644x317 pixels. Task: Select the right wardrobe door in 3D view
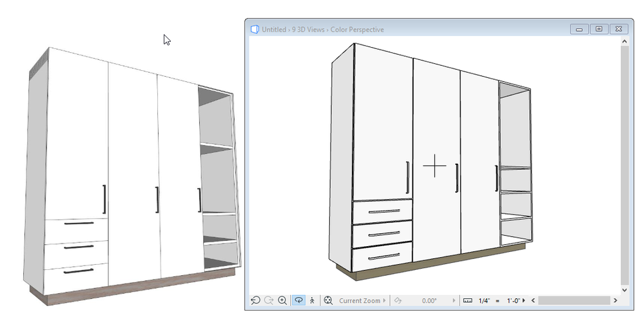480,162
